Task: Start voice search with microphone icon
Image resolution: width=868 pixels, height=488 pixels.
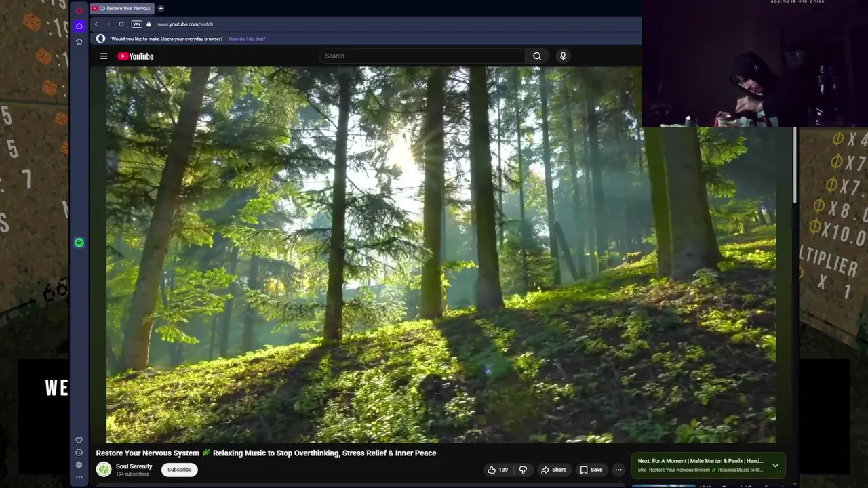Action: point(563,56)
